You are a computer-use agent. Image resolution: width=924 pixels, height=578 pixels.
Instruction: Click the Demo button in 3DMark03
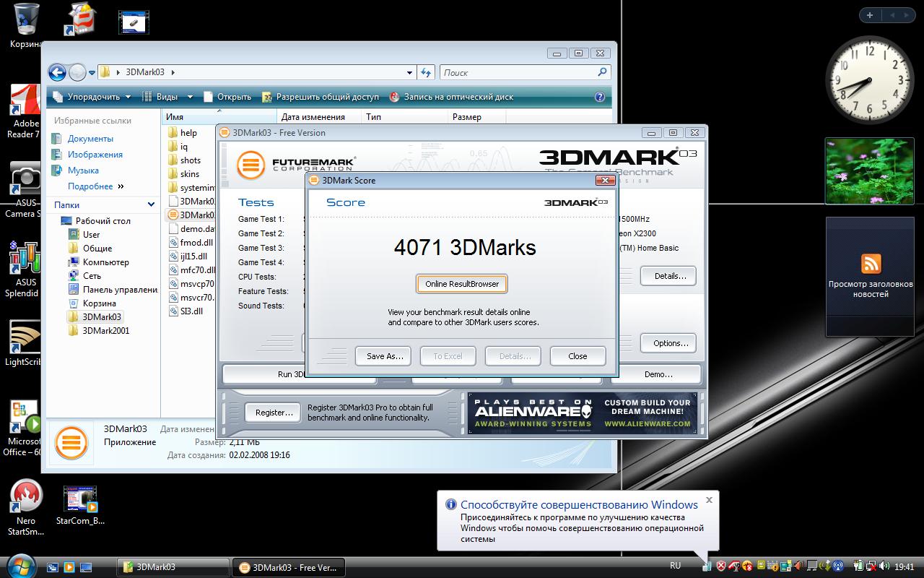point(658,374)
